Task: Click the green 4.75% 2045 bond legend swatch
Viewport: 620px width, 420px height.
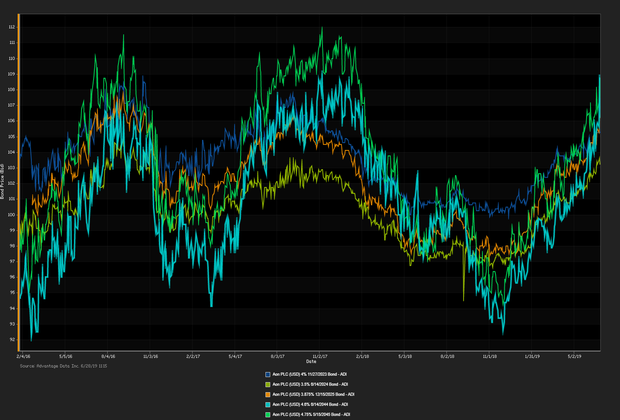Action: click(268, 414)
